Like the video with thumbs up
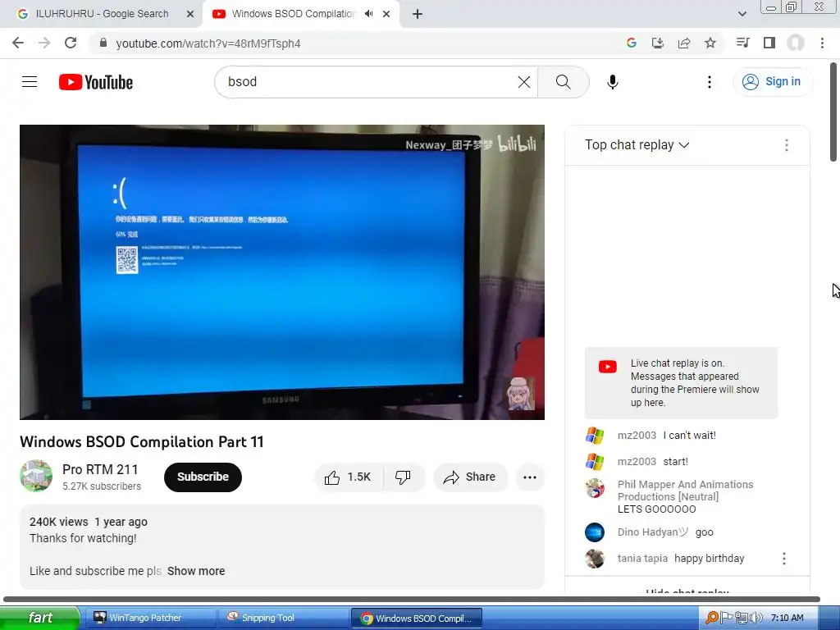Screen dimensions: 840x630 348,477
